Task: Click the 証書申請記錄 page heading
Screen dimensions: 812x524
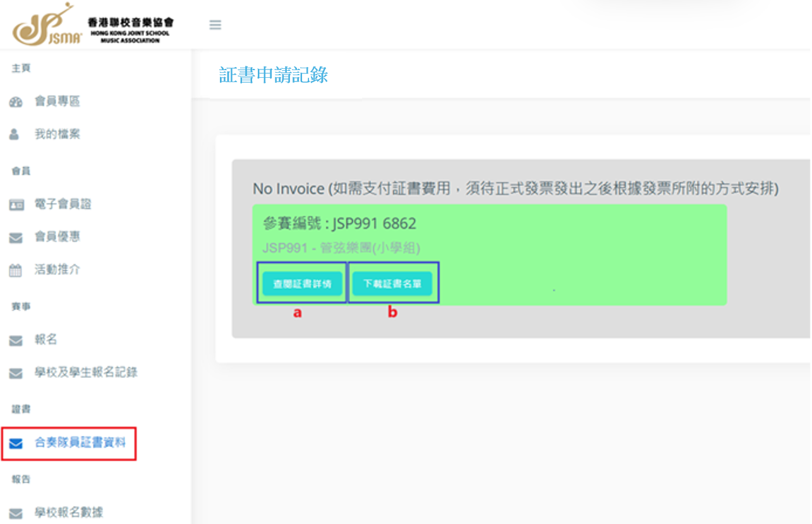Action: [x=274, y=75]
